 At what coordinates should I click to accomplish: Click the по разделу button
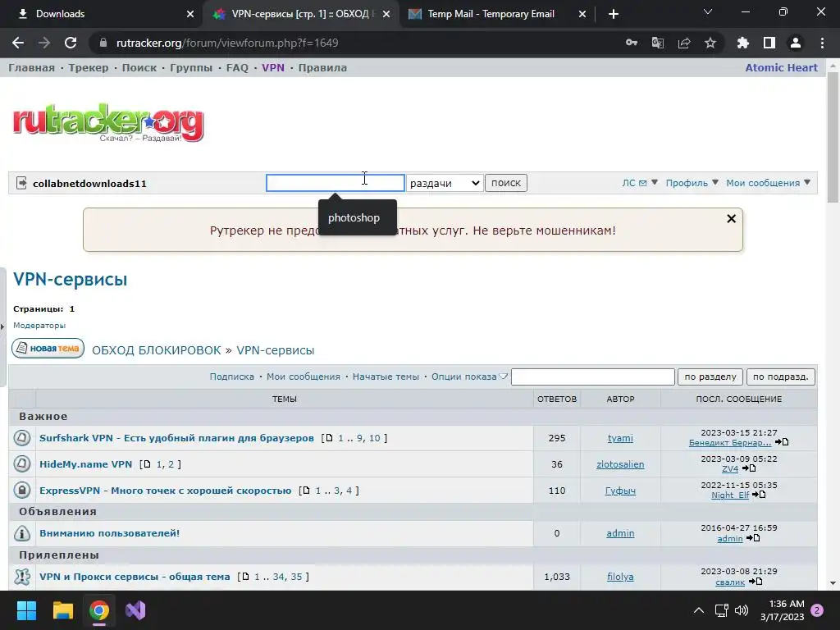(710, 377)
